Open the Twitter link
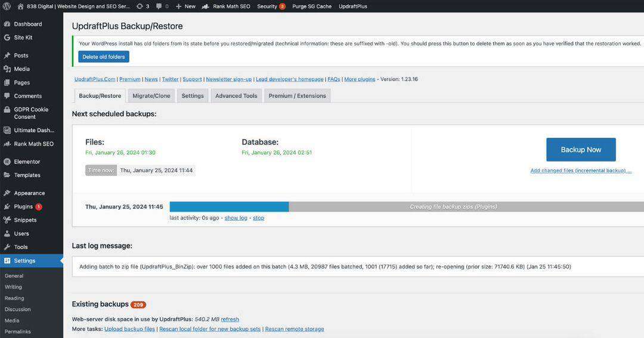This screenshot has width=644, height=338. (170, 79)
